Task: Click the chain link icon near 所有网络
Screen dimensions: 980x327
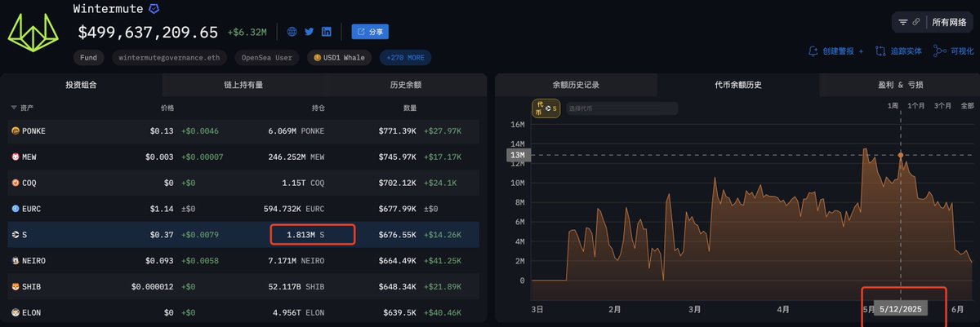Action: [916, 22]
